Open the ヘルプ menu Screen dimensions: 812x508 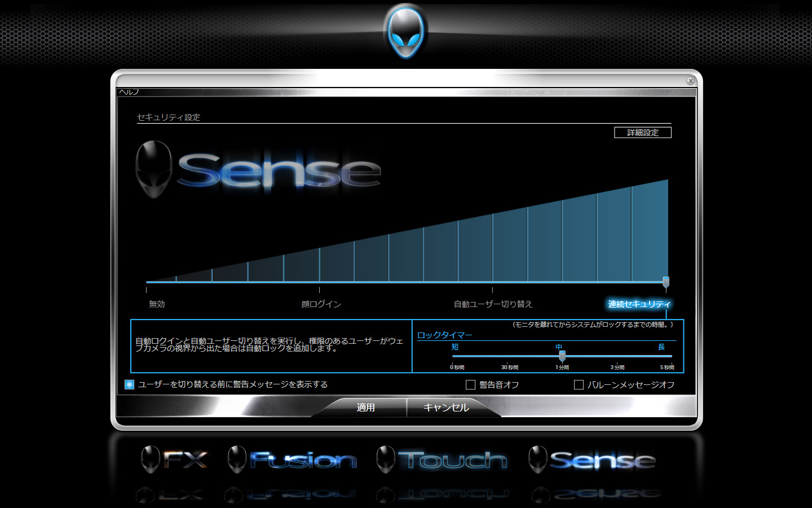click(129, 92)
